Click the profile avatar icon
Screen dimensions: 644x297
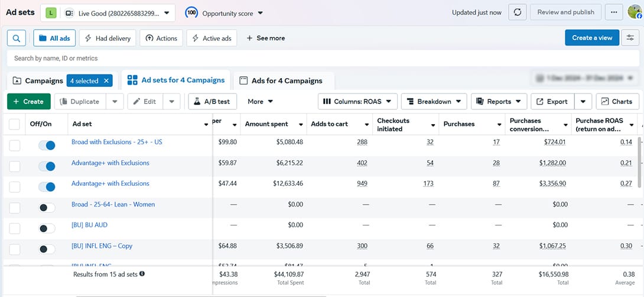[635, 12]
